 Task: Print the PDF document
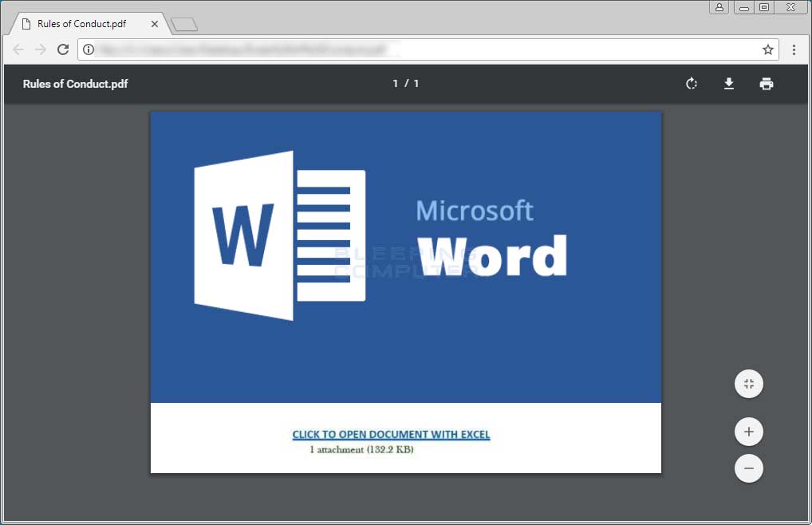(767, 83)
